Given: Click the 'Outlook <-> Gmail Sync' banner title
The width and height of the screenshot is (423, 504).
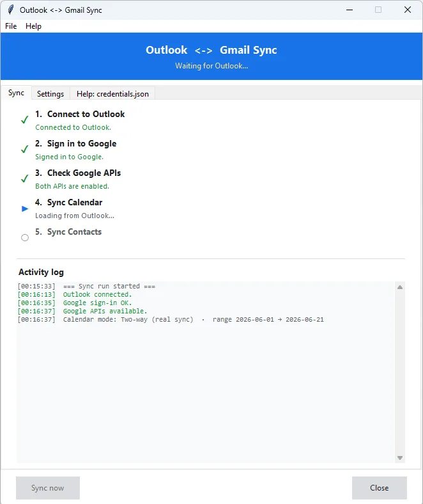Looking at the screenshot, I should pyautogui.click(x=211, y=50).
